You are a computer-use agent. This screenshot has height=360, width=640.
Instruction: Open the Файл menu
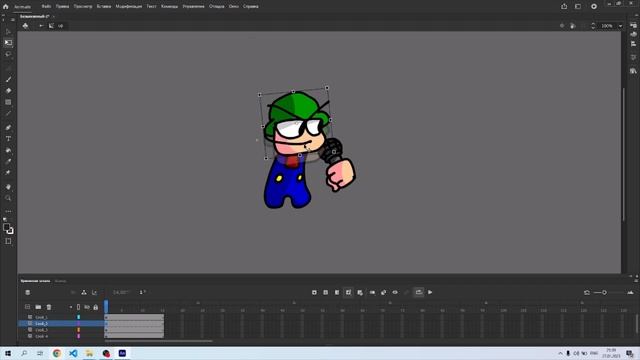click(46, 7)
